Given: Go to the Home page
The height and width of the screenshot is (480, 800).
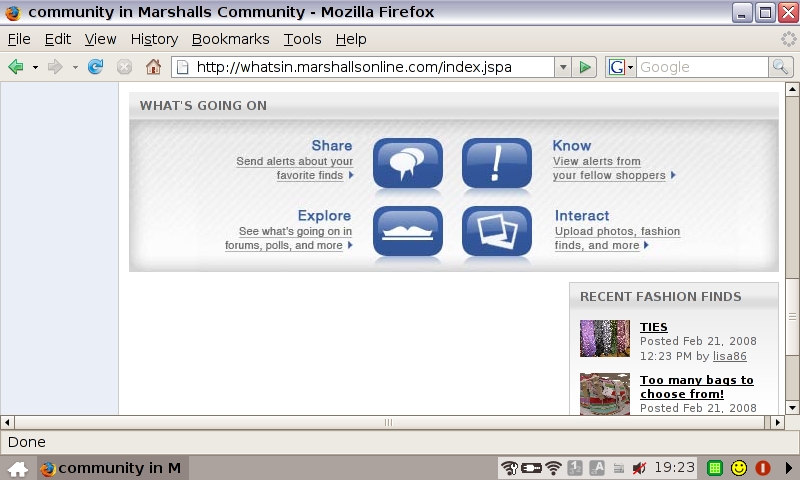Looking at the screenshot, I should [x=153, y=66].
